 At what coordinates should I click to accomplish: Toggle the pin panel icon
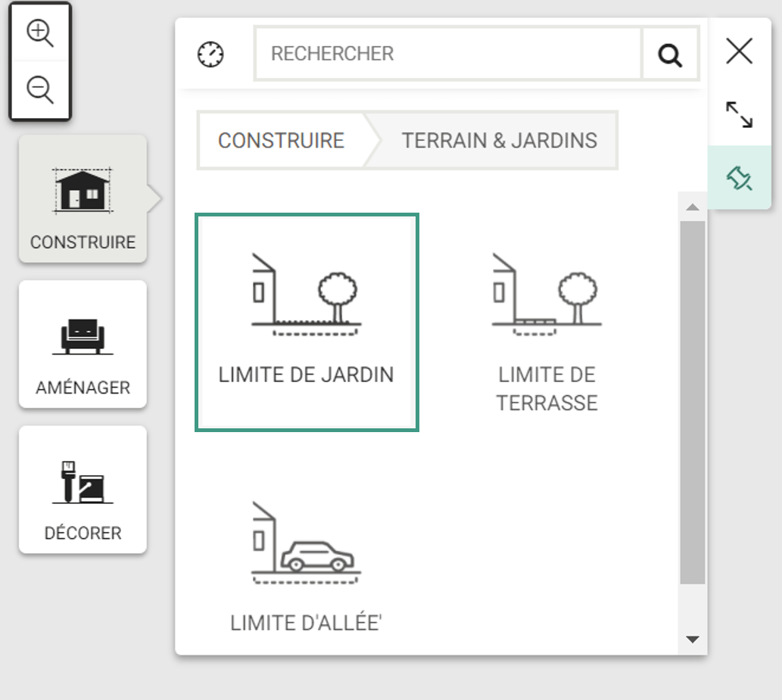pos(739,178)
